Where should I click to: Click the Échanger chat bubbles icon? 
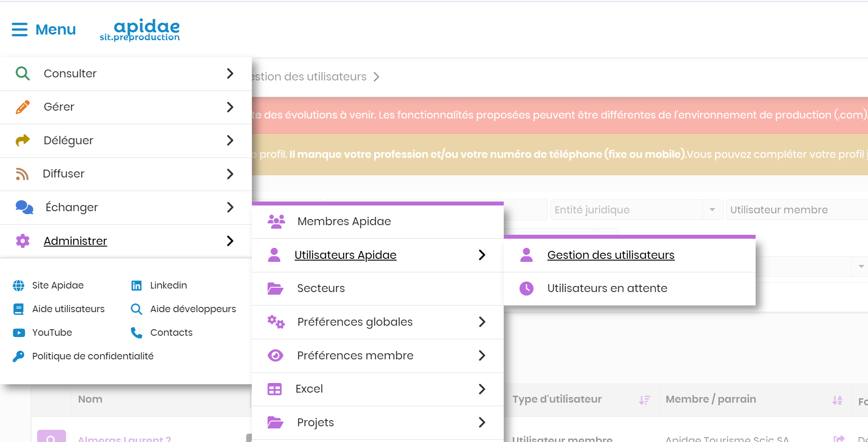(x=24, y=207)
